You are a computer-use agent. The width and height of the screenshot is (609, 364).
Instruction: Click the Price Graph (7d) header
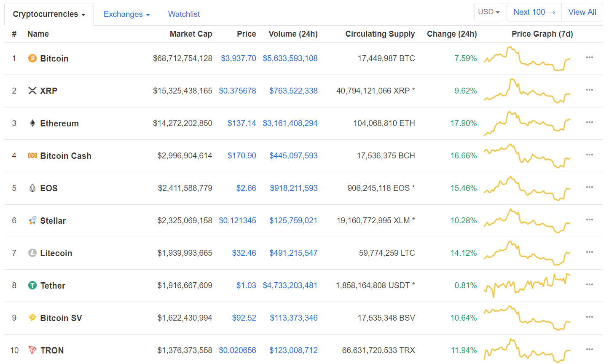pos(542,34)
